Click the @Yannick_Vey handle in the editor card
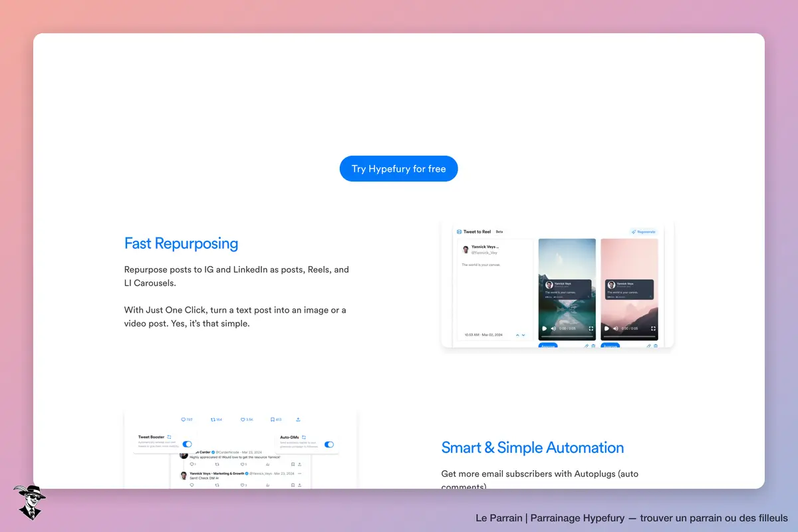 click(484, 253)
